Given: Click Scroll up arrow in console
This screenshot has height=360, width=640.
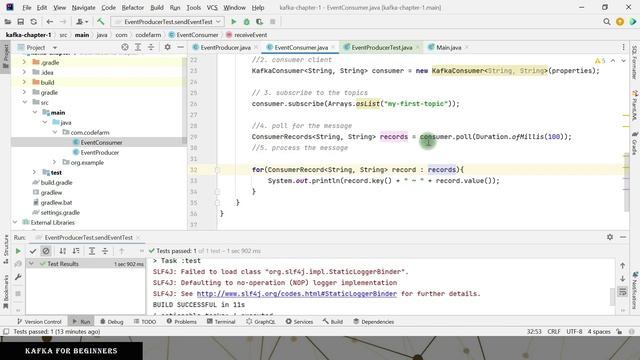Looking at the screenshot, I should (622, 266).
